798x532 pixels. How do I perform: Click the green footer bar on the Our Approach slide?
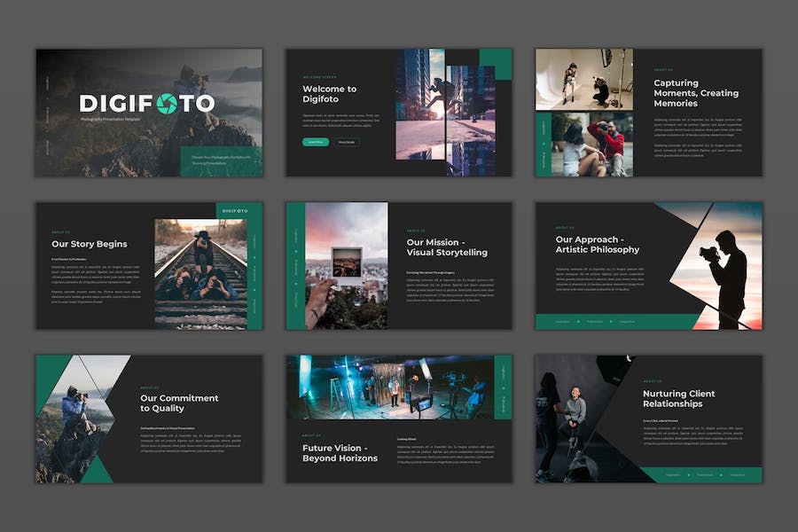(x=617, y=322)
